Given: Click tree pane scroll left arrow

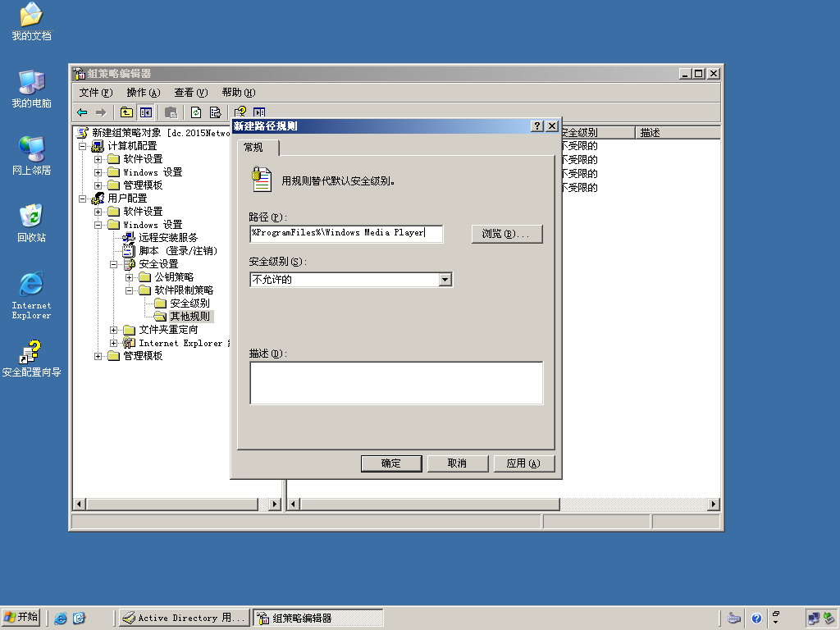Looking at the screenshot, I should coord(79,504).
